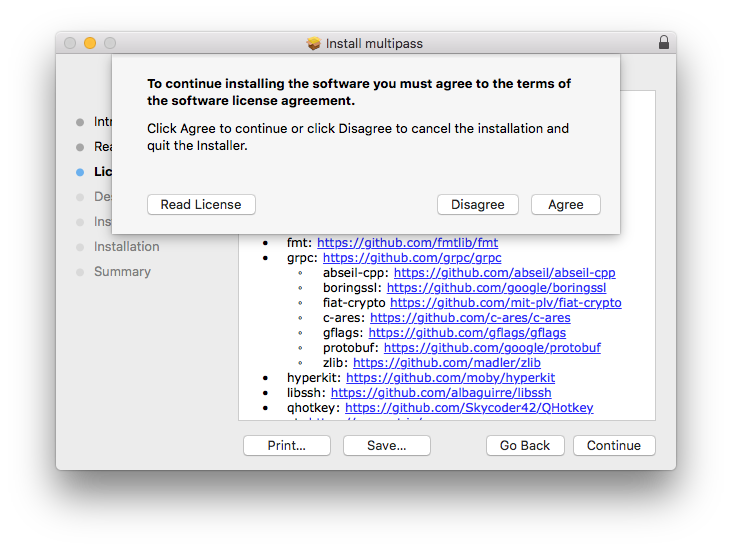Open the libssh repository link
The width and height of the screenshot is (732, 550).
pyautogui.click(x=441, y=393)
